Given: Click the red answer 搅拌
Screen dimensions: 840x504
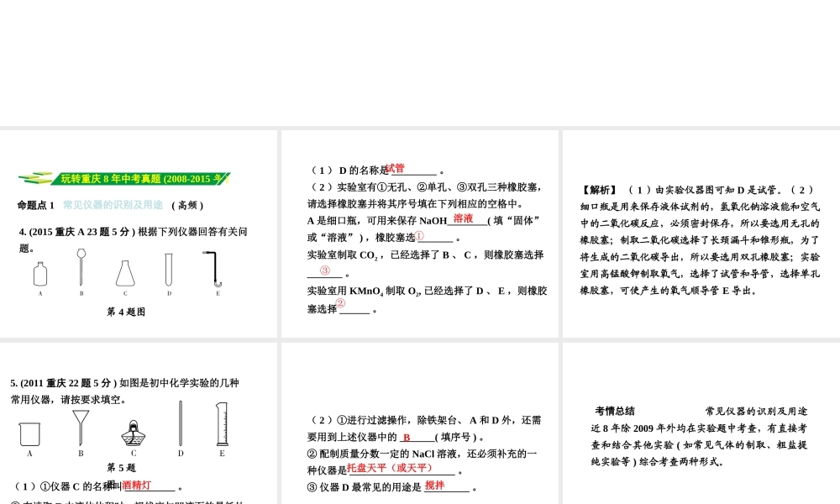Looking at the screenshot, I should 434,486.
